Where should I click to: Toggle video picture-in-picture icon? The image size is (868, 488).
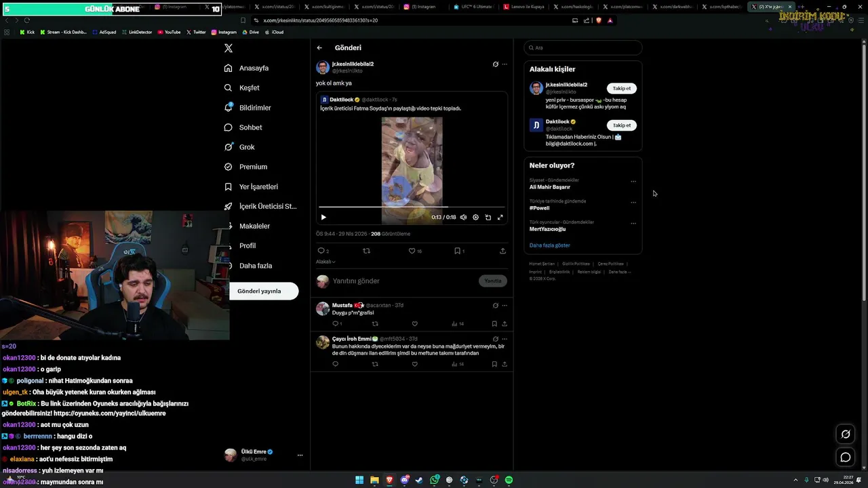(x=488, y=218)
